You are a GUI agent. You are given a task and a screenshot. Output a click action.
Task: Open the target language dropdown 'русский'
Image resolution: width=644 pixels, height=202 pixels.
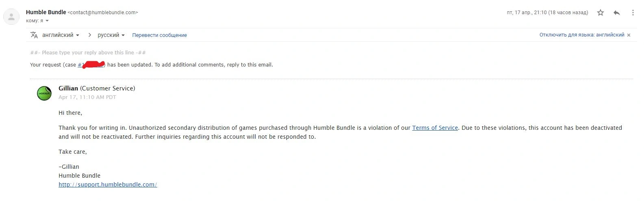tap(111, 35)
